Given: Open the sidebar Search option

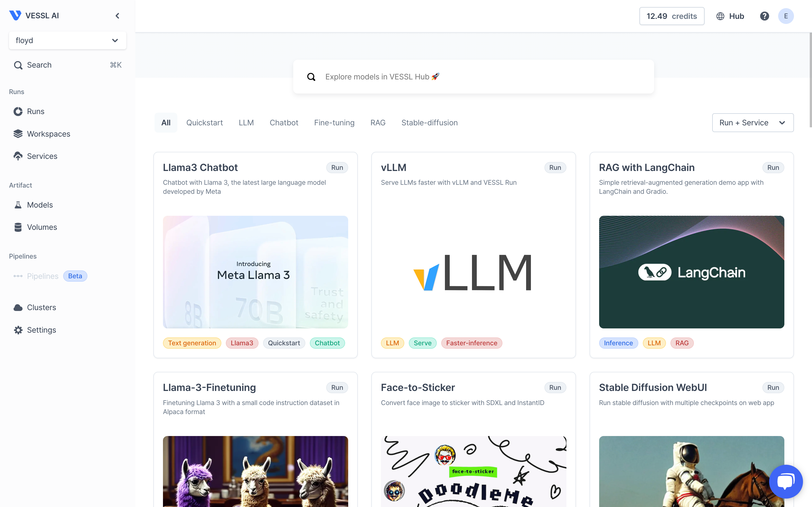Looking at the screenshot, I should (67, 65).
